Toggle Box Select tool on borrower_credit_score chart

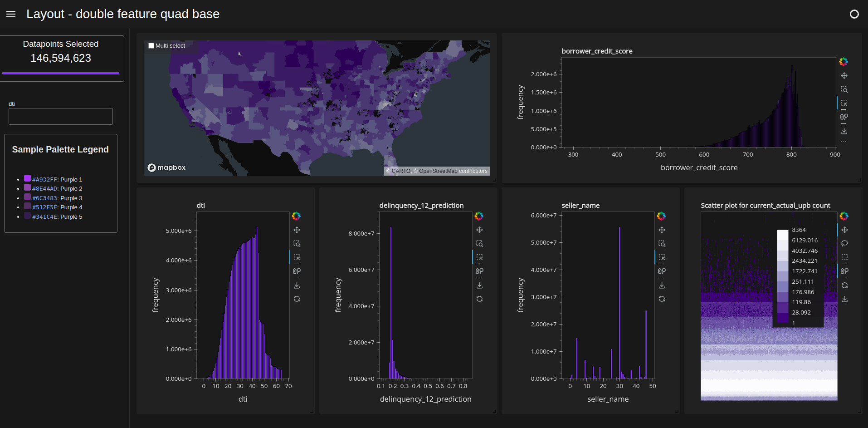844,103
